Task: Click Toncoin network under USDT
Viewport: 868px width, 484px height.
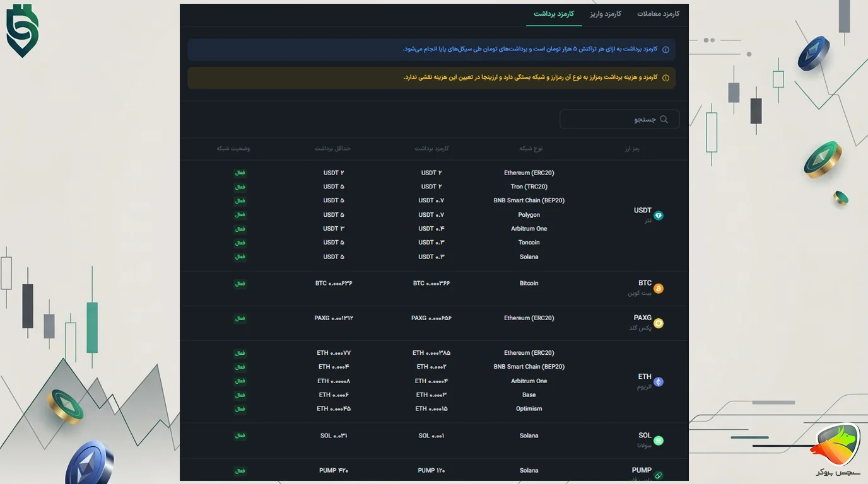Action: coord(529,243)
